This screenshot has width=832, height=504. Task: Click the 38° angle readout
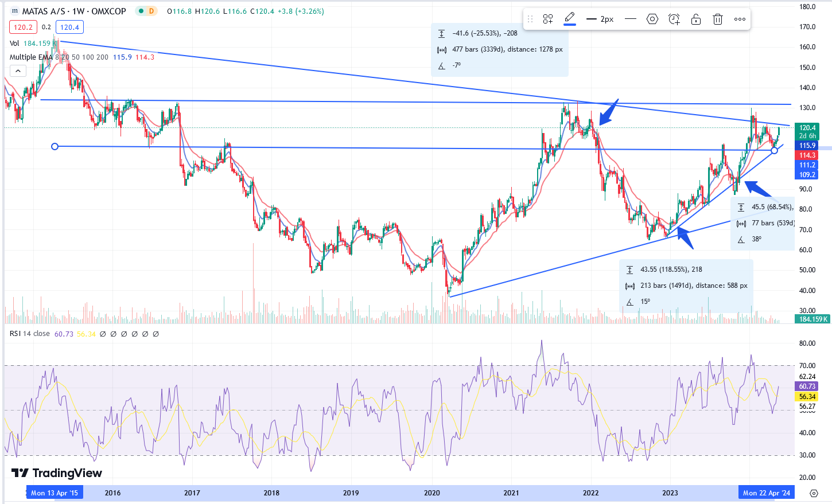(x=757, y=239)
